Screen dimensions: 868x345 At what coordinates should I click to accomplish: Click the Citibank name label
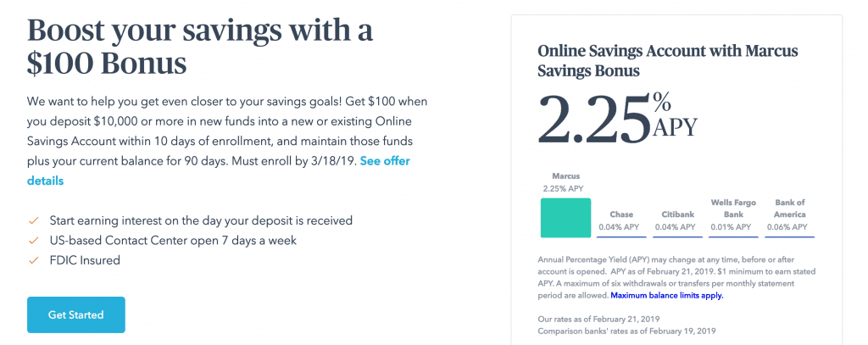(677, 214)
